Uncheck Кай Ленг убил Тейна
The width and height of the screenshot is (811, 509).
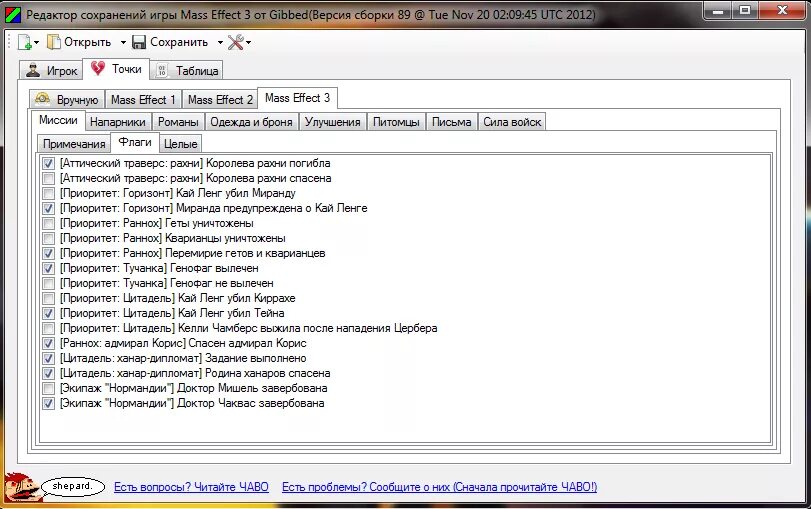click(x=49, y=313)
